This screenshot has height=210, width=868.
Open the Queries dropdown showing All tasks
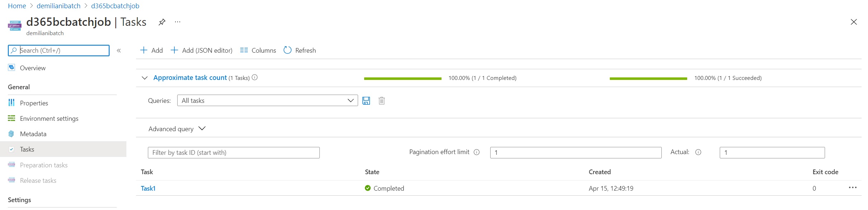click(x=267, y=101)
